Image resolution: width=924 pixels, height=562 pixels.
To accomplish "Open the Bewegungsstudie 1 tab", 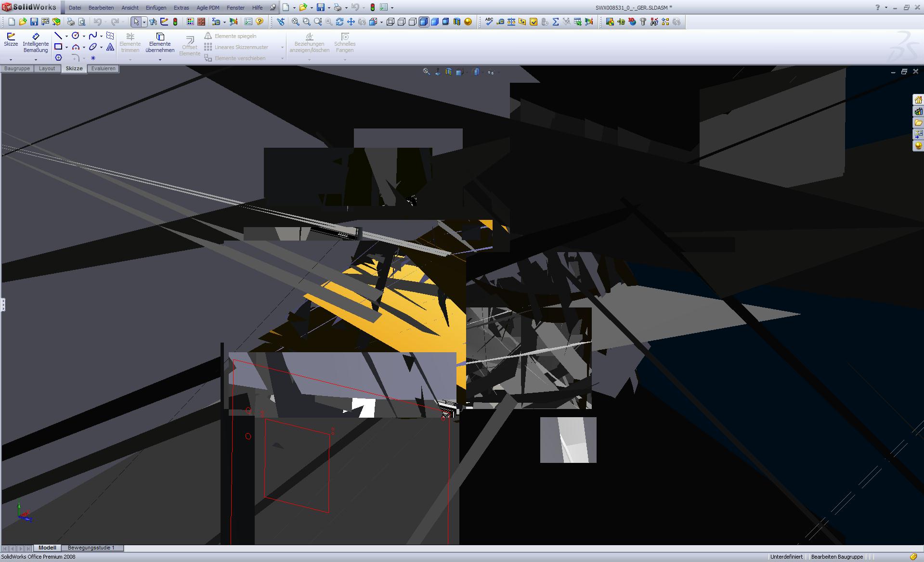I will pyautogui.click(x=91, y=548).
